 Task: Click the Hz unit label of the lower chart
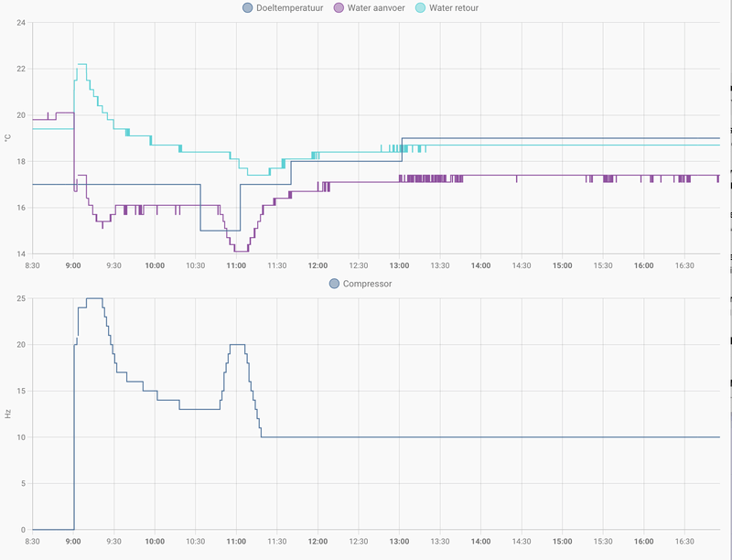pos(7,414)
